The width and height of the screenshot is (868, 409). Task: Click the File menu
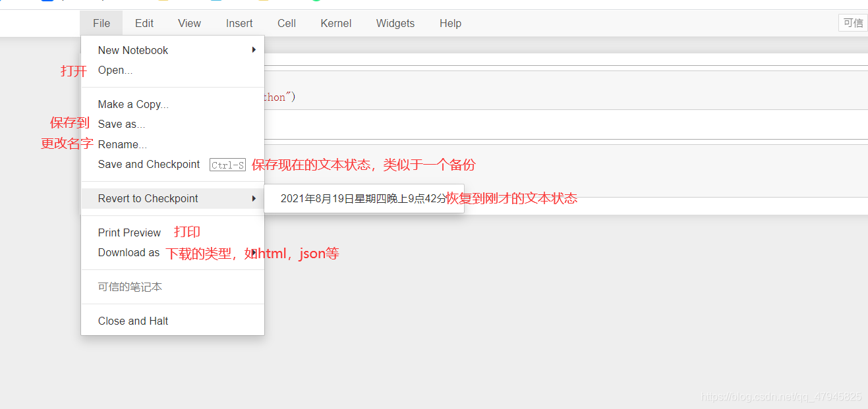[101, 24]
